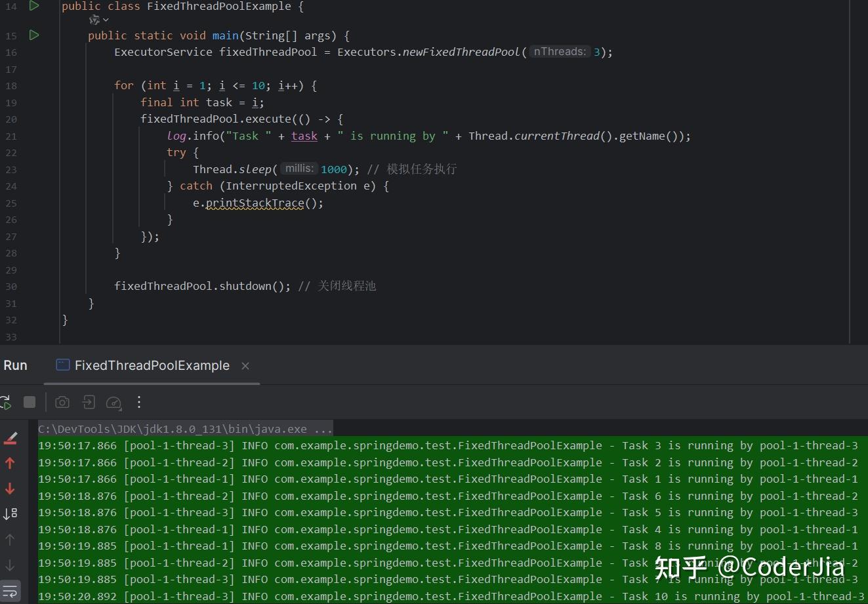Jump to next message with red down arrow
Image resolution: width=868 pixels, height=604 pixels.
pyautogui.click(x=10, y=489)
